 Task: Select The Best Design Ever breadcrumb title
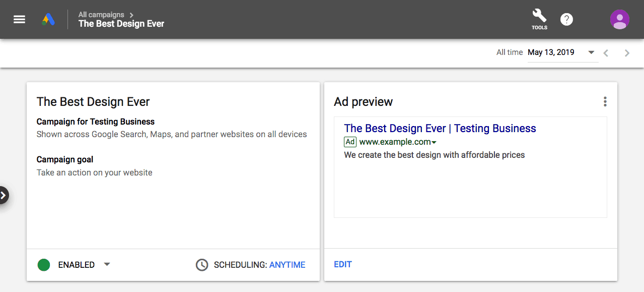pos(121,24)
